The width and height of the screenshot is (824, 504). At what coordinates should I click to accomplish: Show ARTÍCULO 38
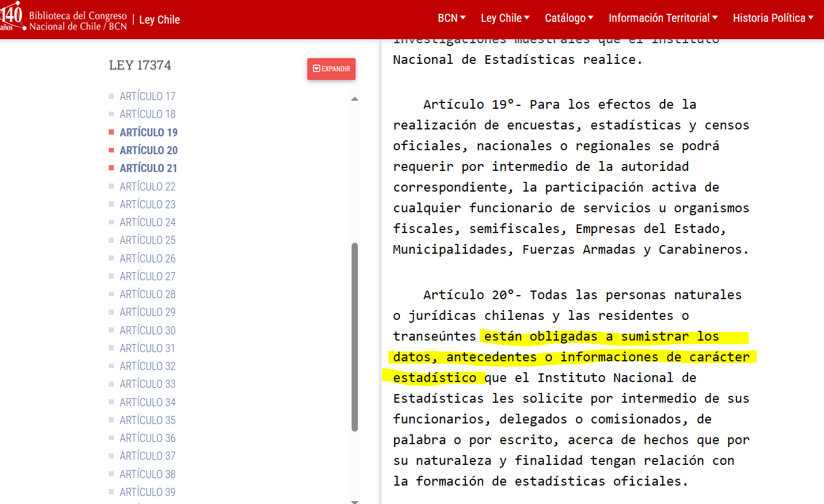tap(147, 474)
